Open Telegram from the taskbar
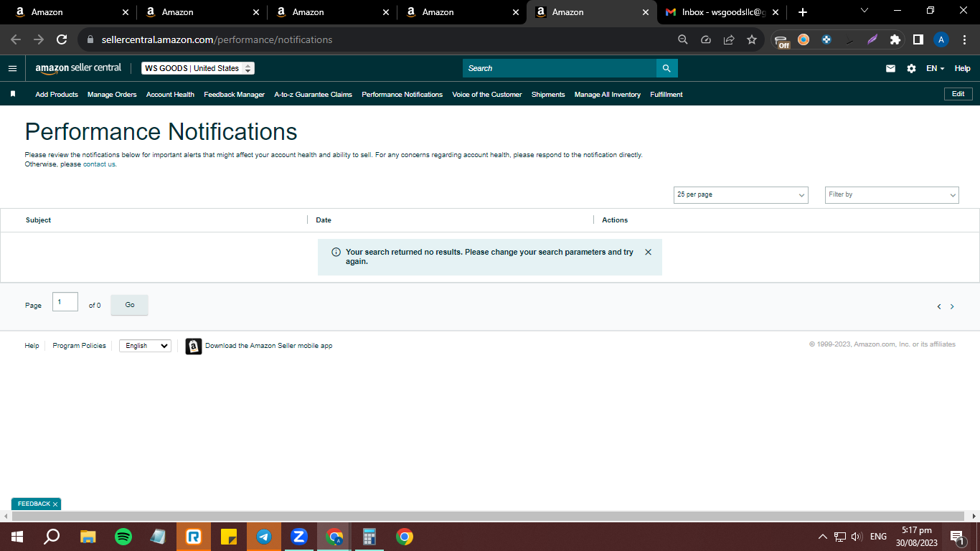Image resolution: width=980 pixels, height=551 pixels. click(x=264, y=536)
